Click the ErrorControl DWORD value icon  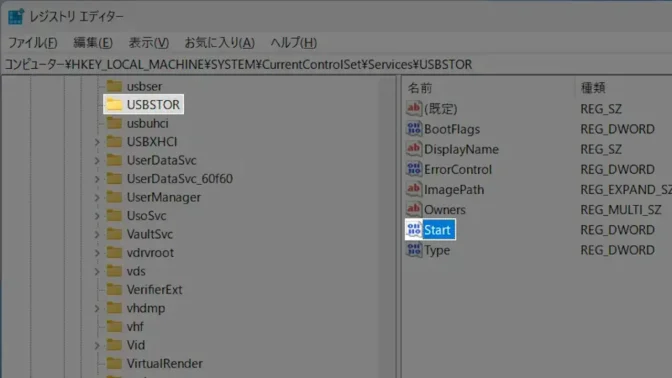pos(414,169)
